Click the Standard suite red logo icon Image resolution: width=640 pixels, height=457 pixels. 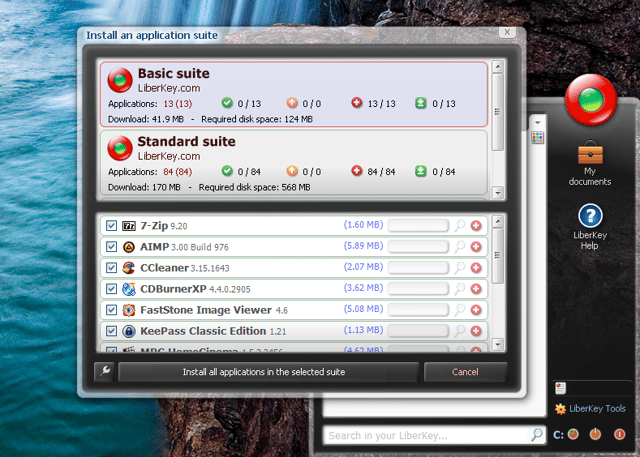(x=120, y=148)
